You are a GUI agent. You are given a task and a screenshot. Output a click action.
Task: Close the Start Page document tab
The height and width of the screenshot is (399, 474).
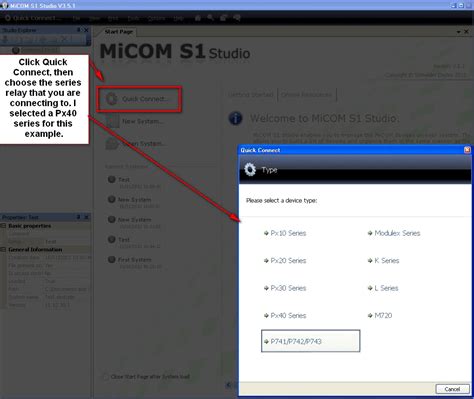coord(466,32)
